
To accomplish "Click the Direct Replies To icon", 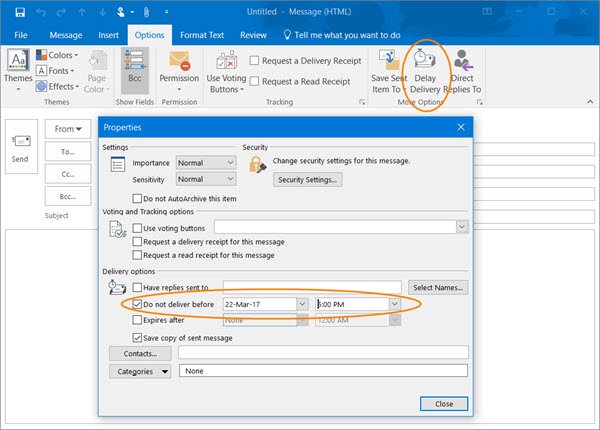I will coord(465,62).
